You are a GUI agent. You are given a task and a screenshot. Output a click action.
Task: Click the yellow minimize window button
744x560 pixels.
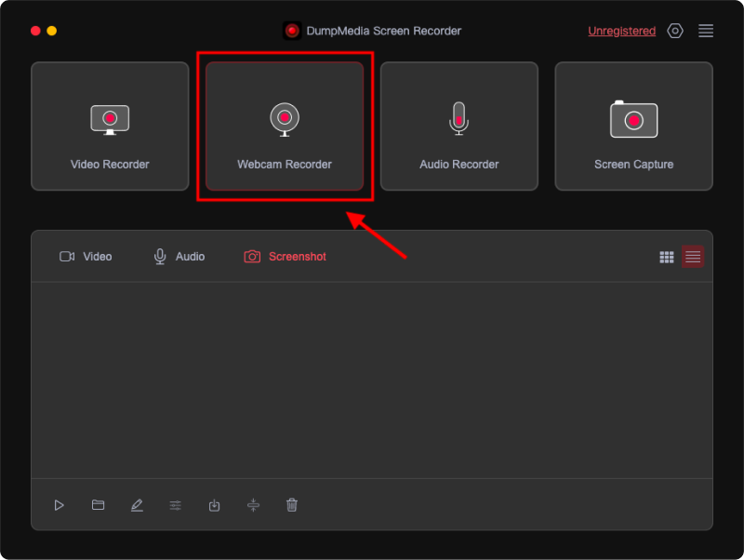[x=52, y=31]
